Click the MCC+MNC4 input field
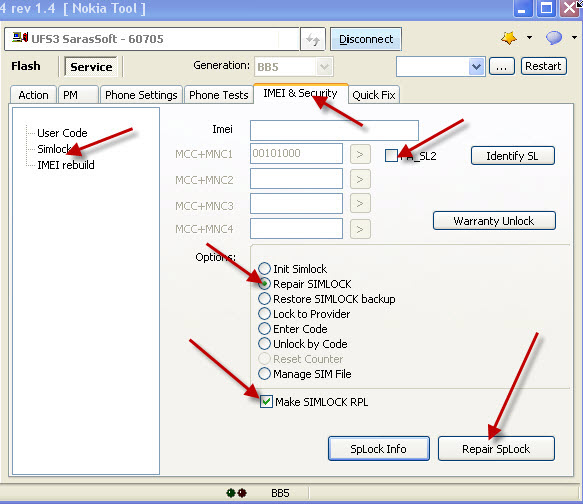The height and width of the screenshot is (504, 583). pos(296,228)
